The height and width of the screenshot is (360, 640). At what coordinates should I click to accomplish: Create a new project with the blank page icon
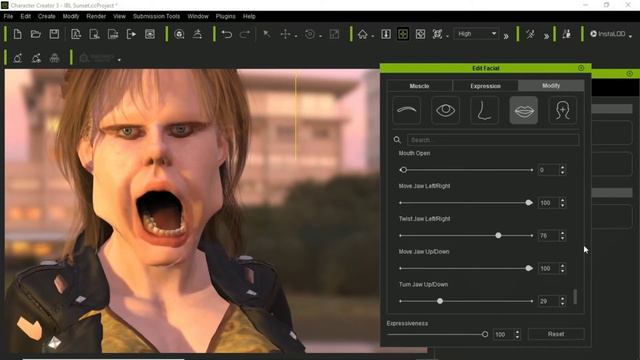[x=18, y=34]
